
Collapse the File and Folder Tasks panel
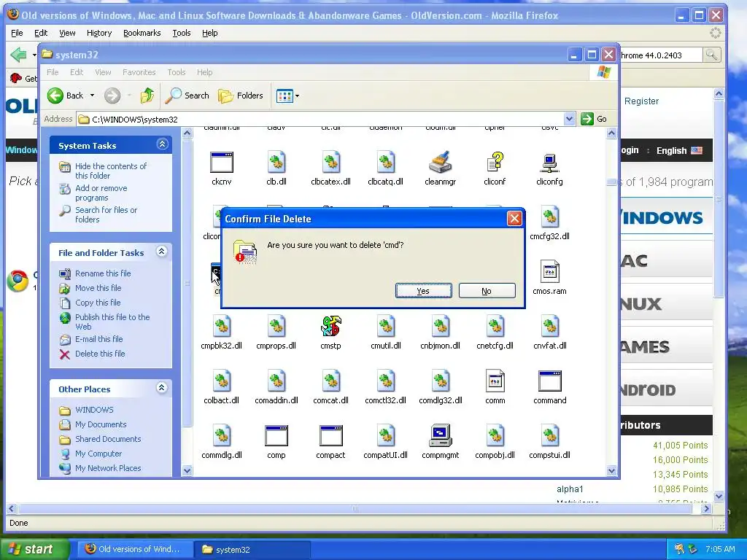click(x=162, y=252)
